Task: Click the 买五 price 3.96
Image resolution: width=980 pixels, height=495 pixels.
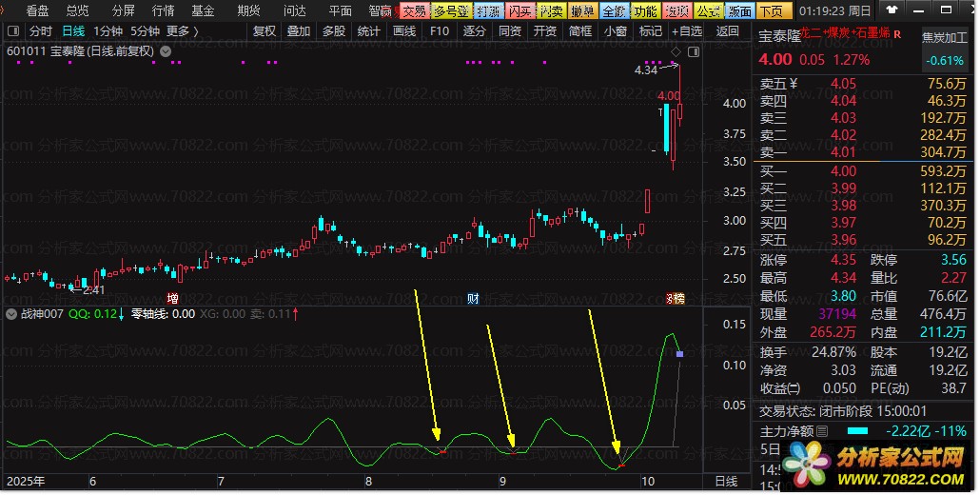Action: (843, 239)
